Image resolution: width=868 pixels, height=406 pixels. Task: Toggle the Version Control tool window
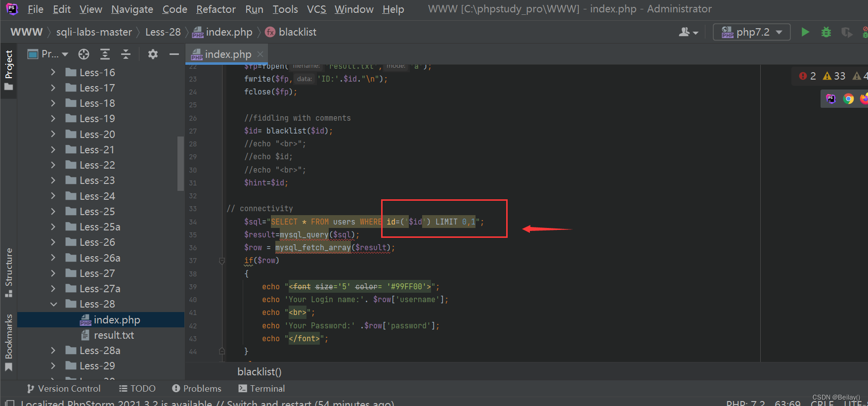[x=63, y=389]
